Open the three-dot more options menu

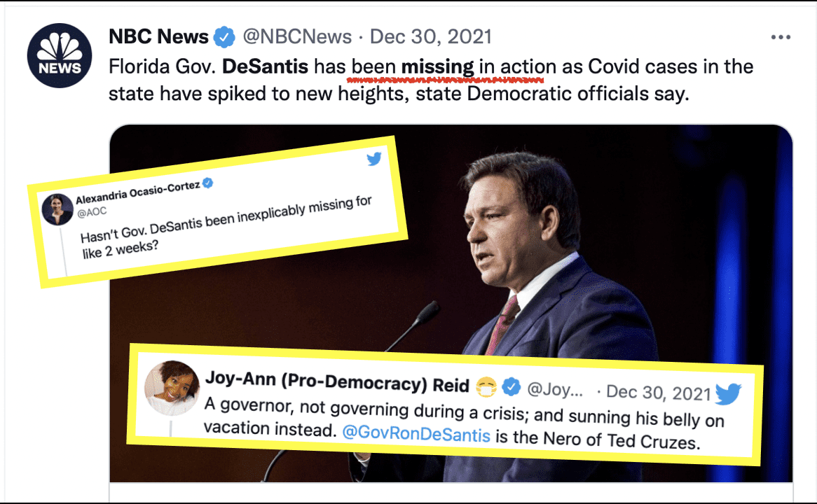click(781, 37)
